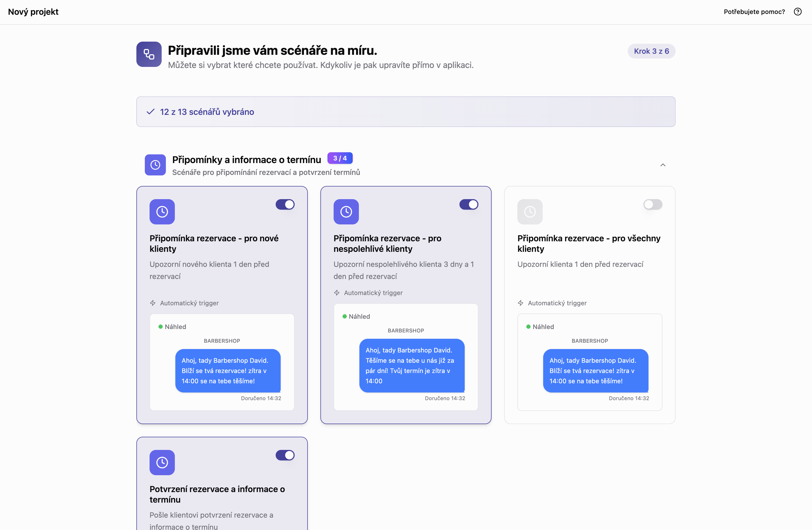Screen dimensions: 812x530
Task: Toggle off 'Potvrzení rezervace a informace' scenario
Action: [x=285, y=455]
